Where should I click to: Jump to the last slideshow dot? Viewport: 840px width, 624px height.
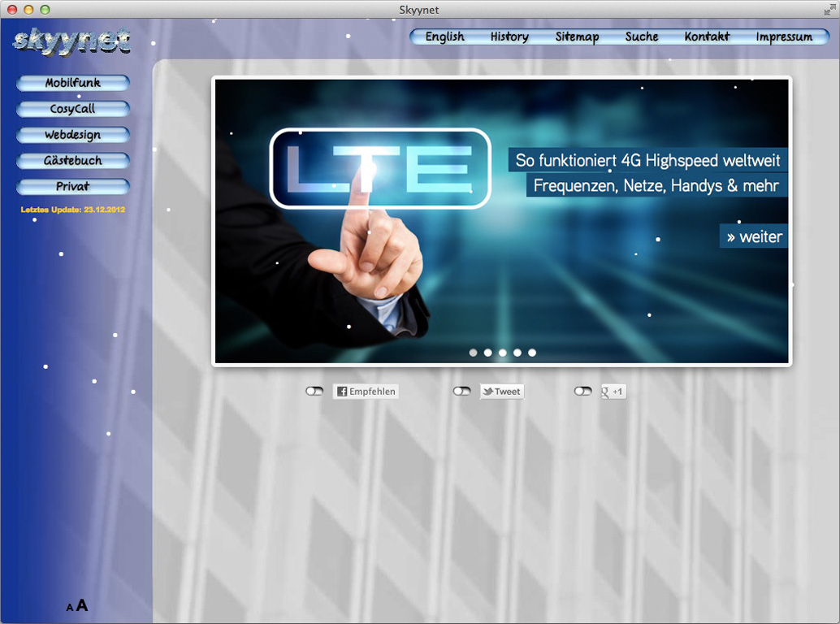[532, 353]
